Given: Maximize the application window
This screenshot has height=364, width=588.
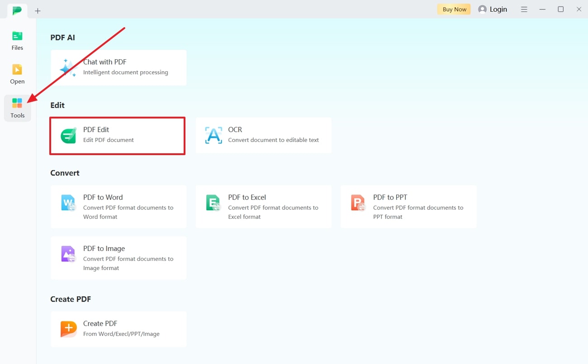Looking at the screenshot, I should tap(561, 9).
